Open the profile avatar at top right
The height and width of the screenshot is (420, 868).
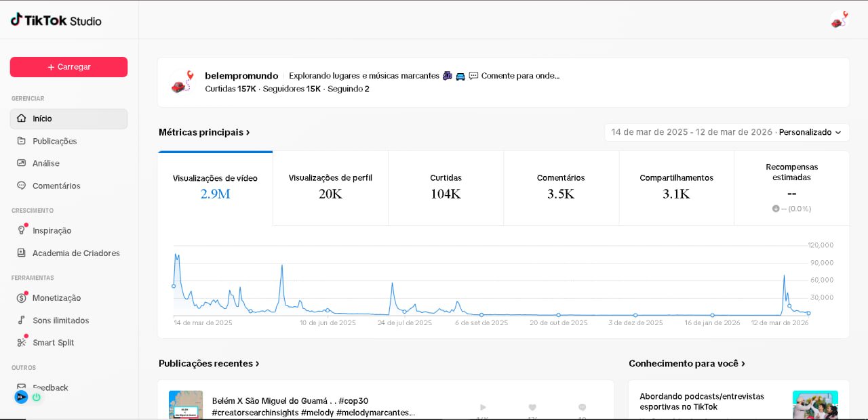(839, 20)
